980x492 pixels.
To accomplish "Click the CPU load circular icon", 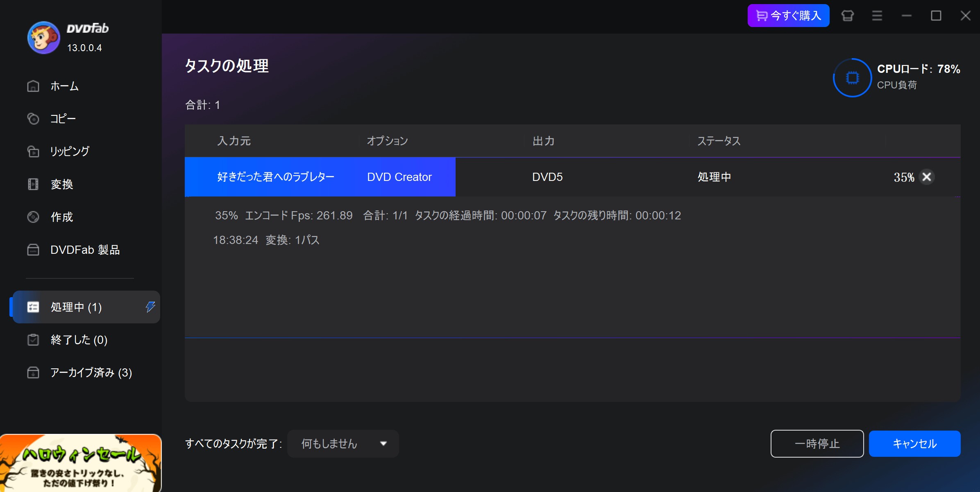I will click(851, 77).
